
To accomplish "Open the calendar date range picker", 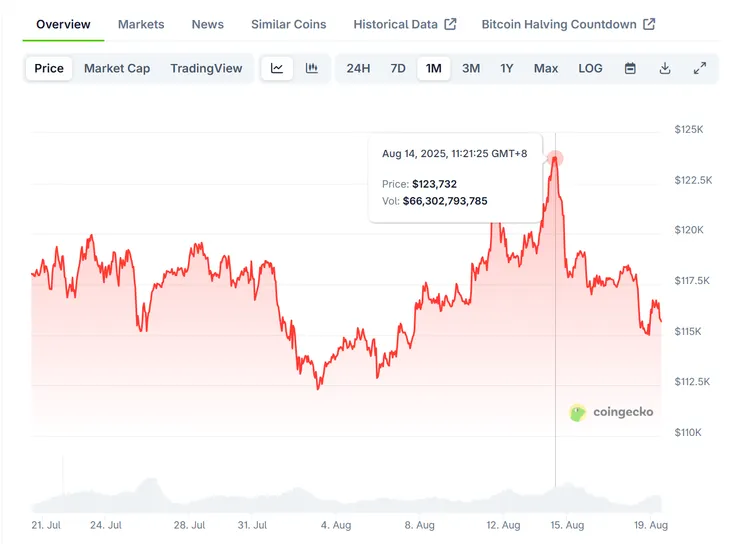I will pyautogui.click(x=630, y=68).
